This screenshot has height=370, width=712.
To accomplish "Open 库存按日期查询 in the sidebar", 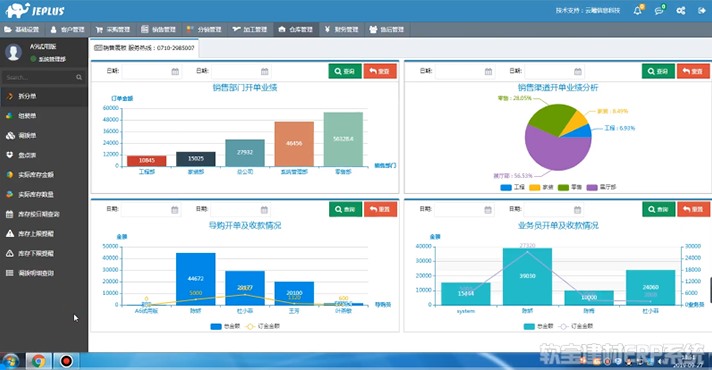I will pyautogui.click(x=44, y=214).
